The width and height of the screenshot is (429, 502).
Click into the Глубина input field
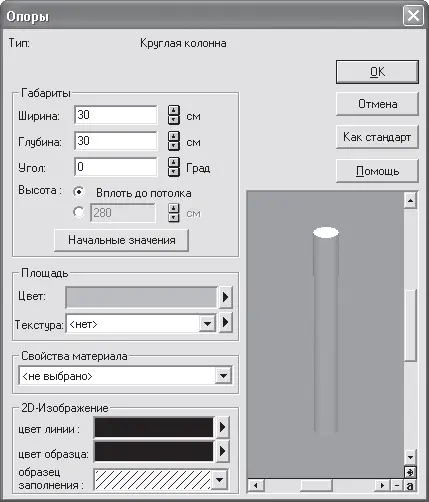click(116, 141)
